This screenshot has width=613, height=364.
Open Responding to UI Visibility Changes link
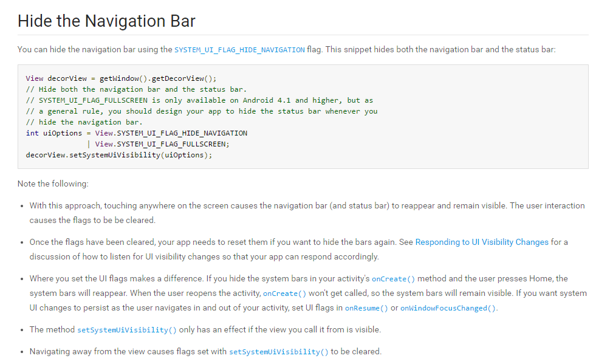coord(482,242)
